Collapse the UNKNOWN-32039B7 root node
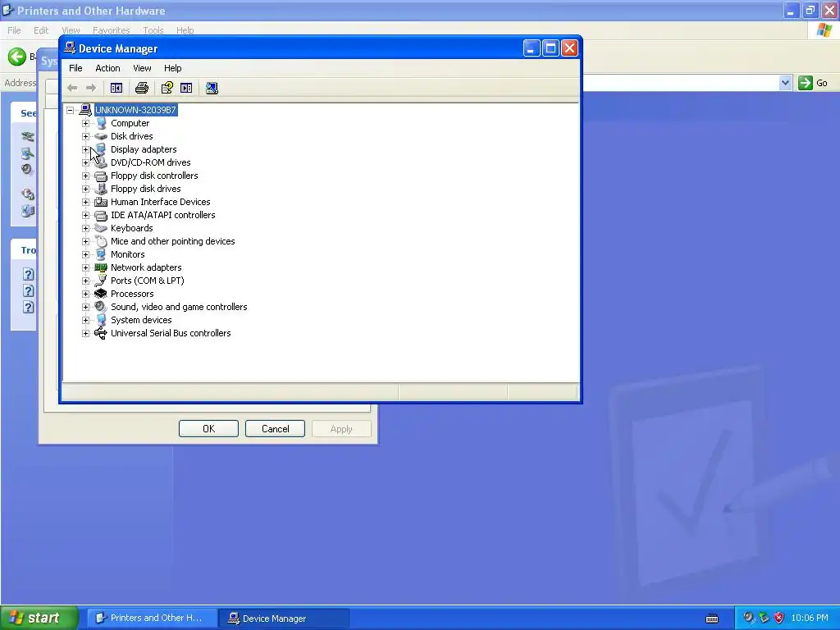Screen dimensions: 840x630 tap(71, 111)
